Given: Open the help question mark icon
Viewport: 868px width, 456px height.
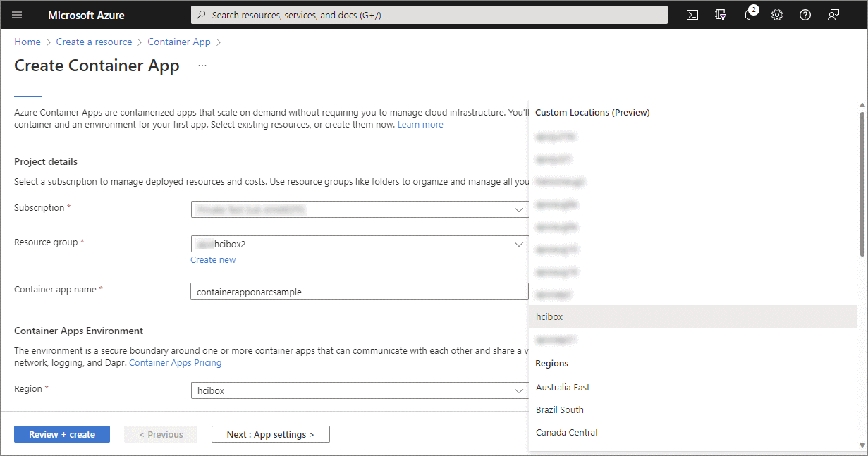Looking at the screenshot, I should (805, 15).
